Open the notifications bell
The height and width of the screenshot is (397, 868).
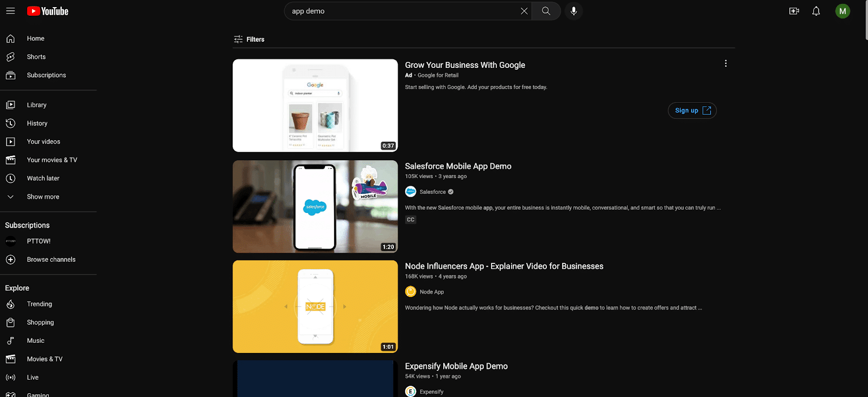[816, 11]
